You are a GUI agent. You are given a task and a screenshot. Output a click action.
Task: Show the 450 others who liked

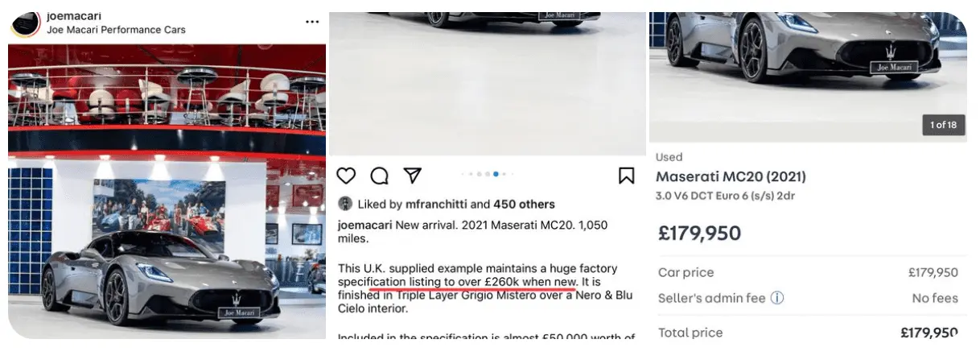[524, 204]
